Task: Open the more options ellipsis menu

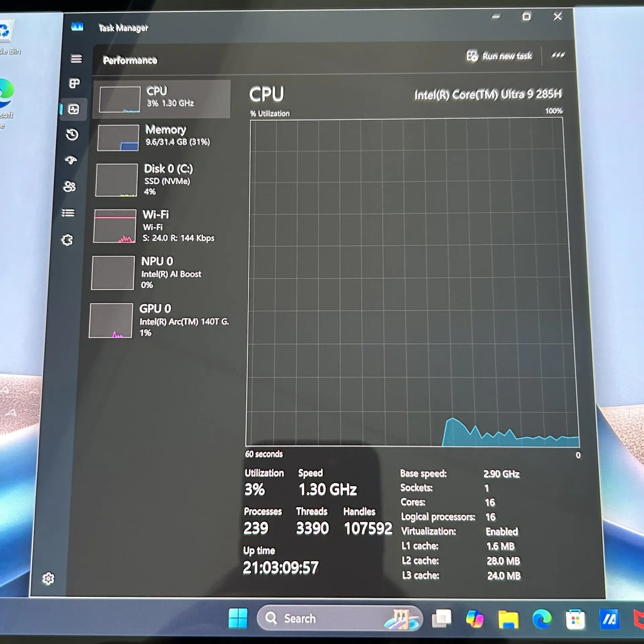Action: [558, 55]
